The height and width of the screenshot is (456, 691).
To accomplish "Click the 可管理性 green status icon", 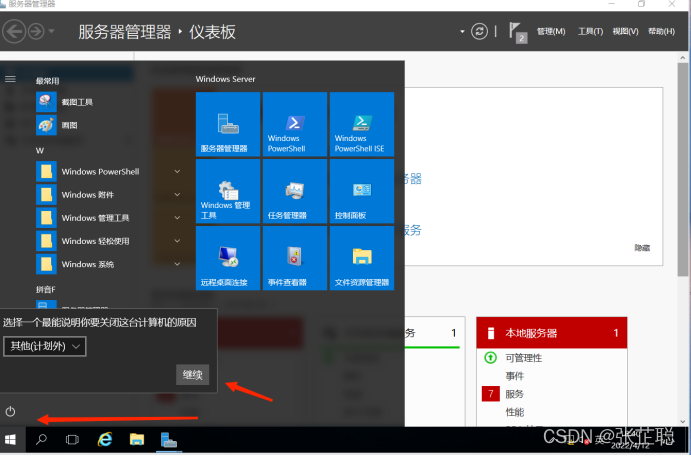I will 490,357.
